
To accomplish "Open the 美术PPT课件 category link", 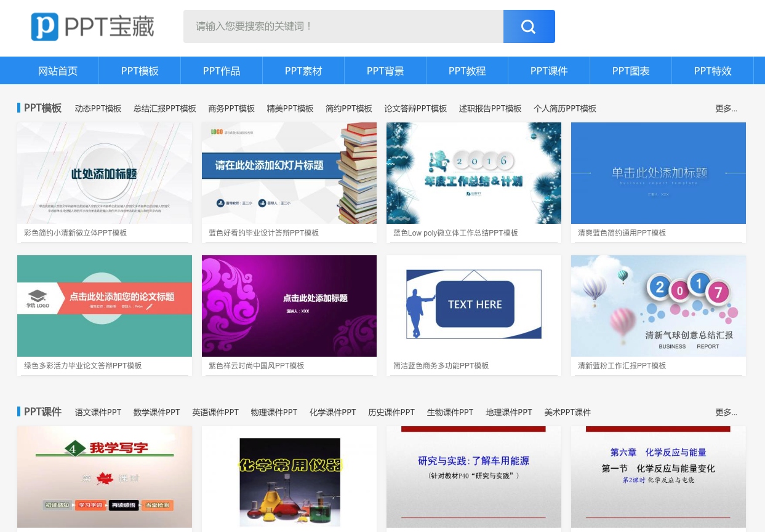I will (x=567, y=412).
